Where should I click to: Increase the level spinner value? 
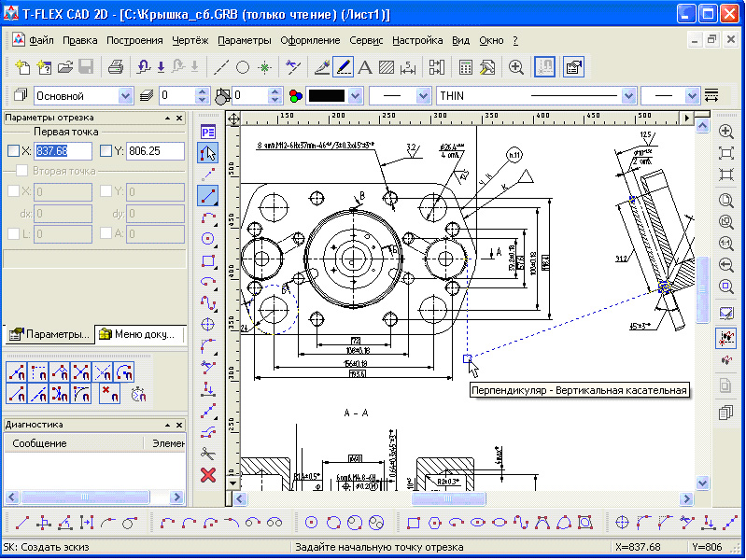pos(203,91)
